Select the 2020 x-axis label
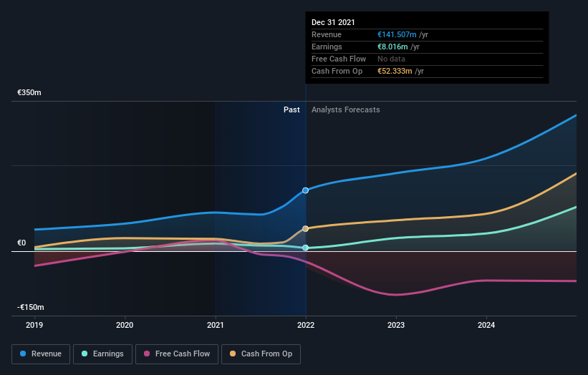The width and height of the screenshot is (588, 375). (125, 325)
